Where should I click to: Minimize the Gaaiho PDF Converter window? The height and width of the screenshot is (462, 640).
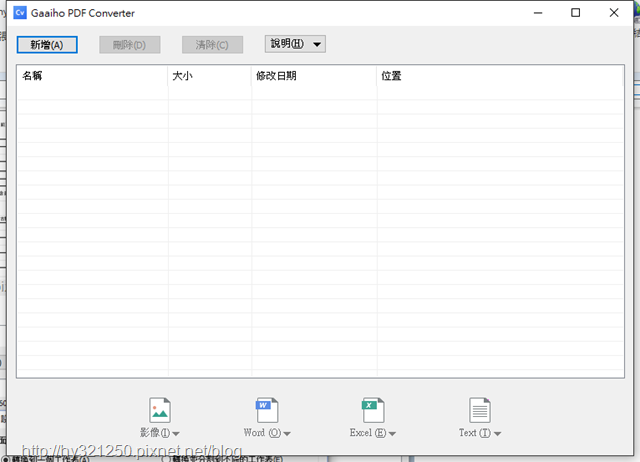pyautogui.click(x=538, y=13)
